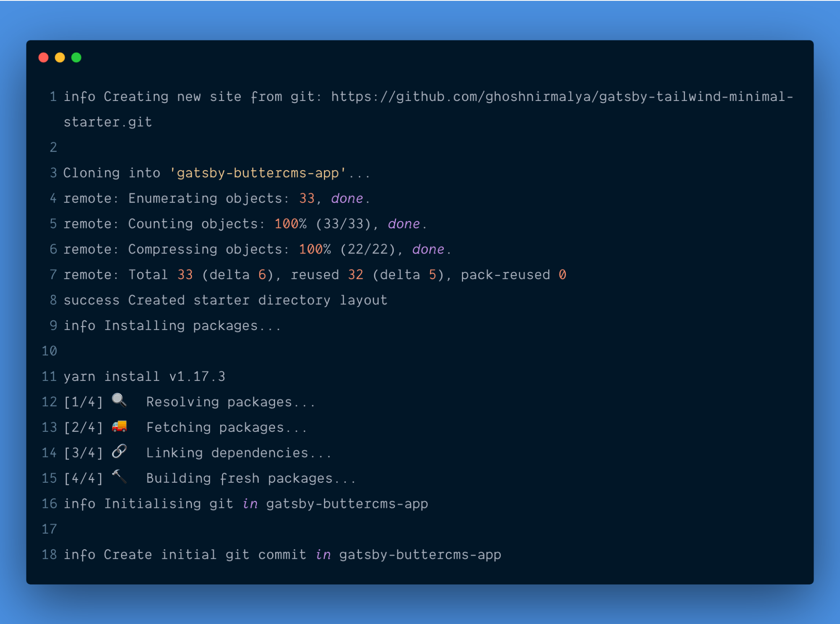This screenshot has width=840, height=624.
Task: Click line number 17 in gutter
Action: [49, 529]
